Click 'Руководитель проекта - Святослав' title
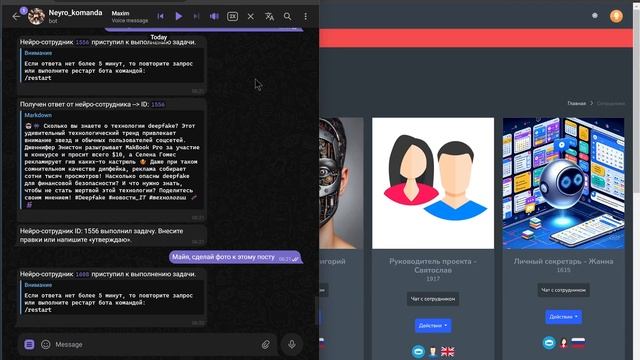 tap(433, 265)
